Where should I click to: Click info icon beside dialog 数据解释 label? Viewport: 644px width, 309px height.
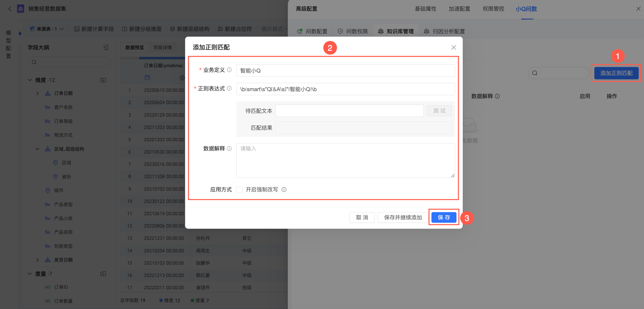229,149
